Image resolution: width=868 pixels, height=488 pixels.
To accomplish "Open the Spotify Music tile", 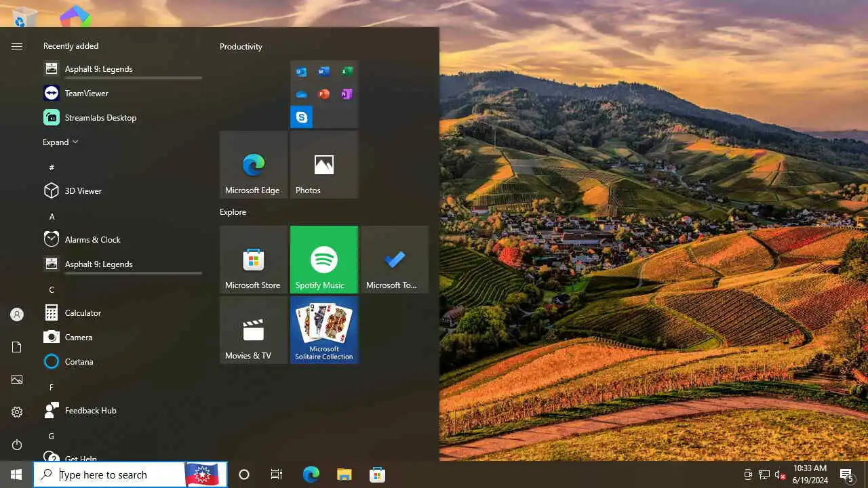I will (x=324, y=260).
